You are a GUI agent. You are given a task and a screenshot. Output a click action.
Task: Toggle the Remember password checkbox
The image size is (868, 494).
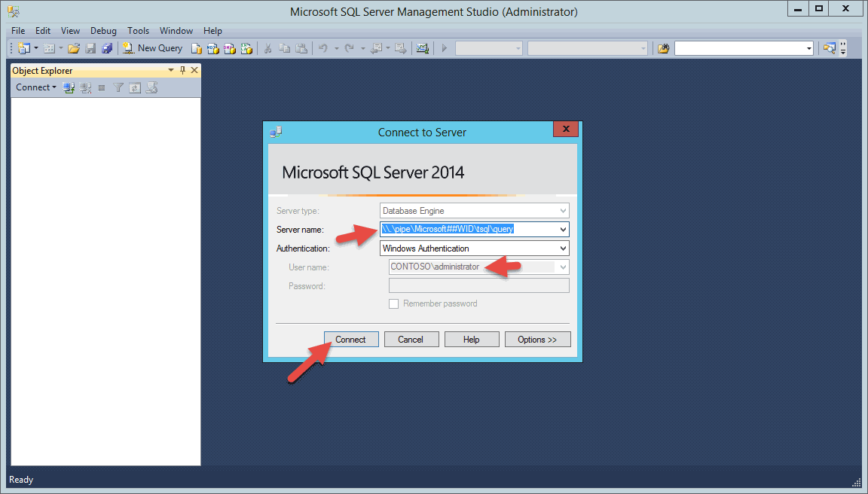tap(393, 303)
